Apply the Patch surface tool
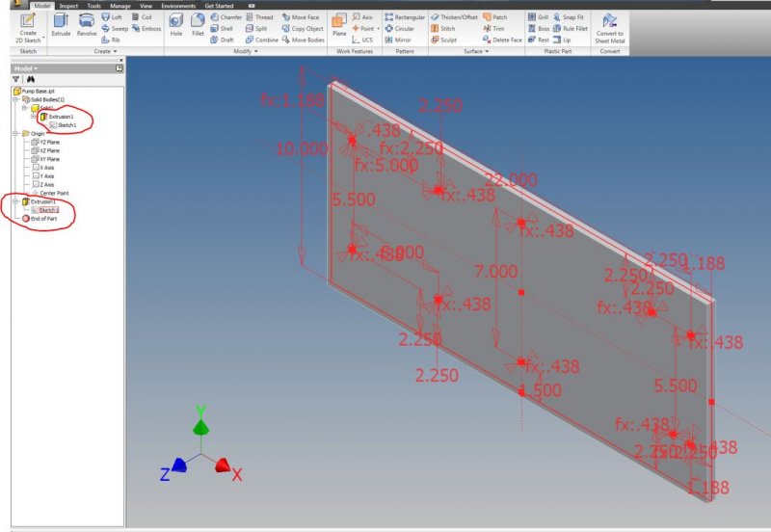 pyautogui.click(x=494, y=17)
